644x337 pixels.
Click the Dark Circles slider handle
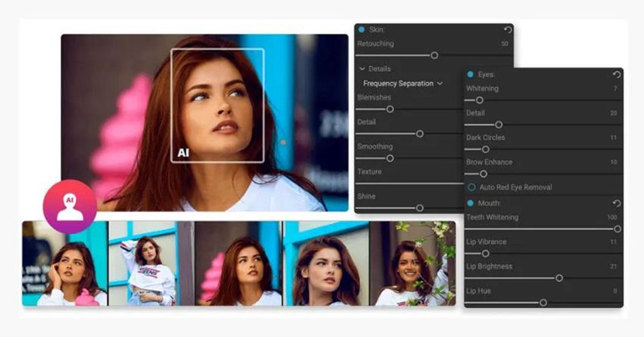[485, 149]
